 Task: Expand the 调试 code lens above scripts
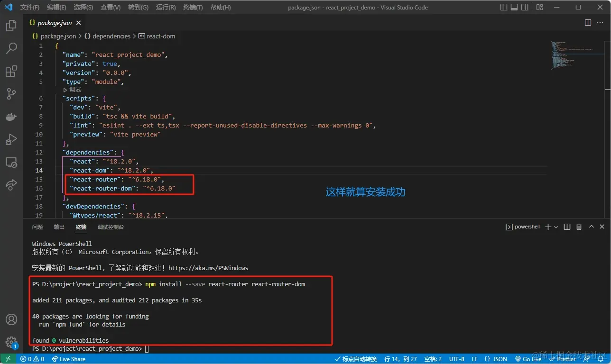pos(72,90)
